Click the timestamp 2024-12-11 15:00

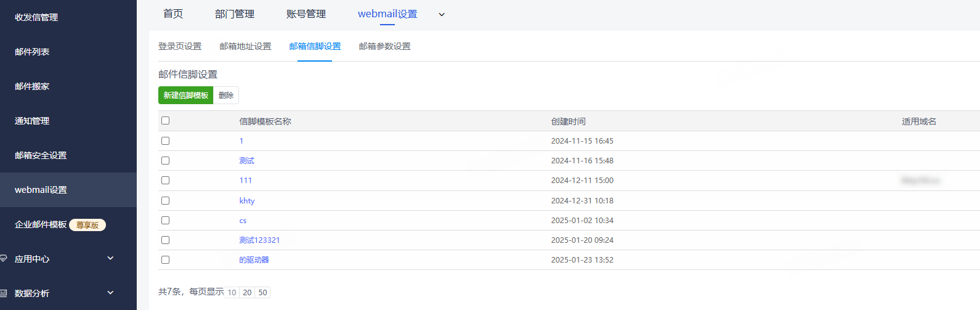click(x=582, y=181)
